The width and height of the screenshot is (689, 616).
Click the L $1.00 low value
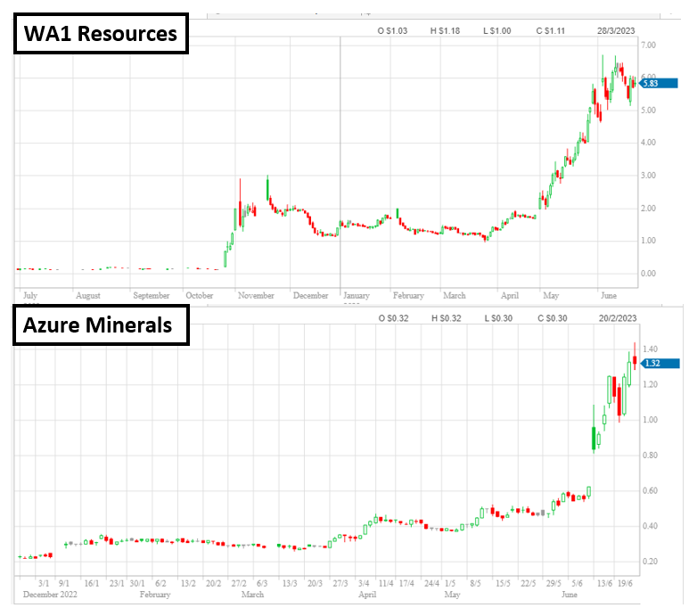point(497,31)
